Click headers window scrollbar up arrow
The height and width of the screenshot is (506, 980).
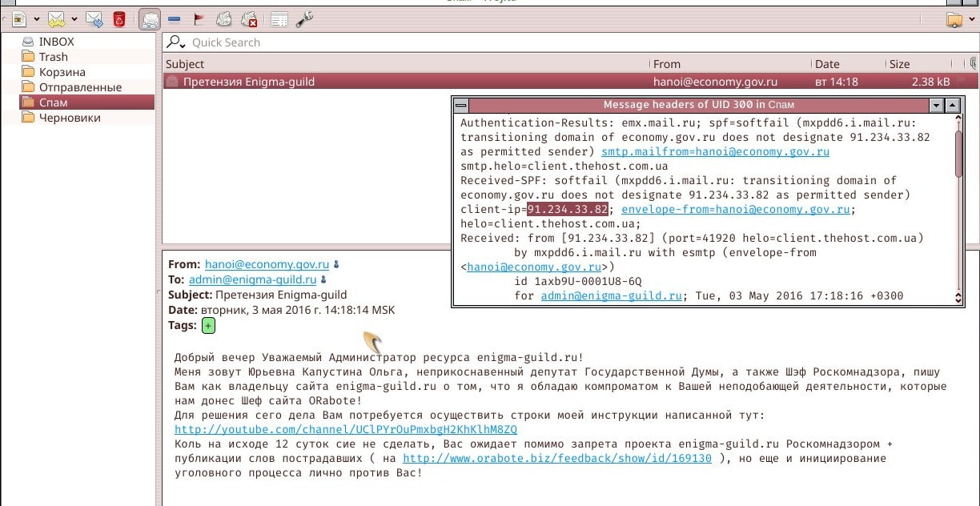(958, 119)
